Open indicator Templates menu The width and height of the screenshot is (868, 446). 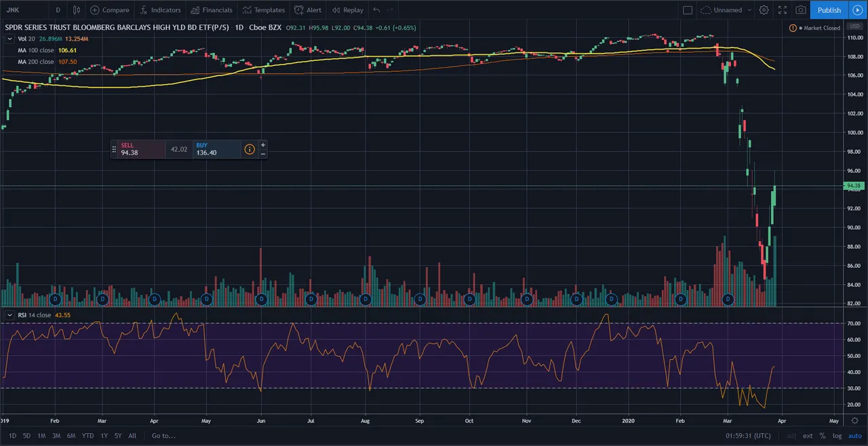264,10
